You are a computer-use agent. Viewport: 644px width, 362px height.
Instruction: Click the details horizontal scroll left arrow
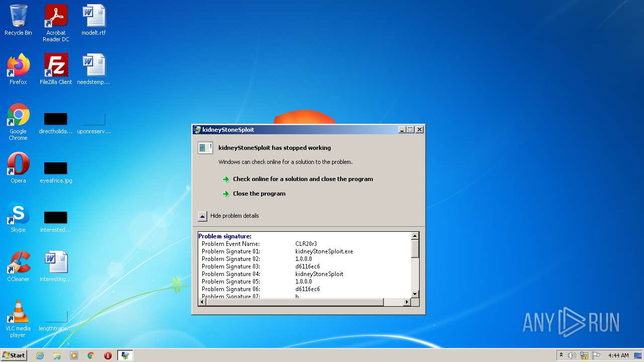pyautogui.click(x=202, y=302)
